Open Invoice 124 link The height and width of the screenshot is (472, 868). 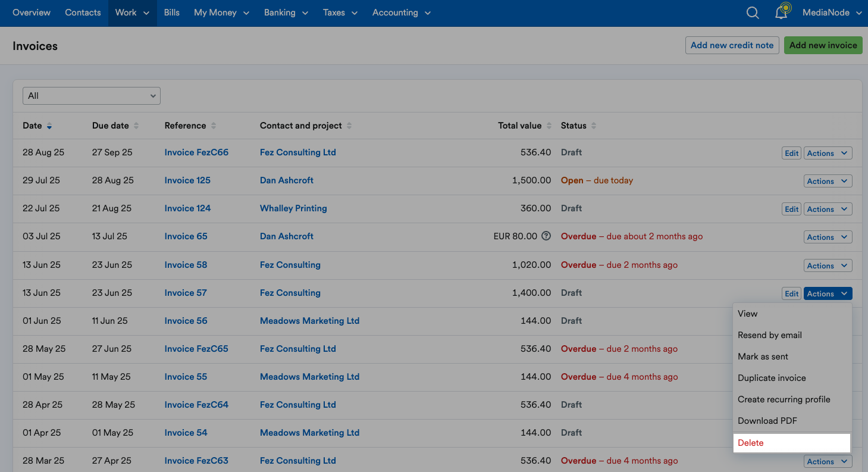tap(187, 208)
